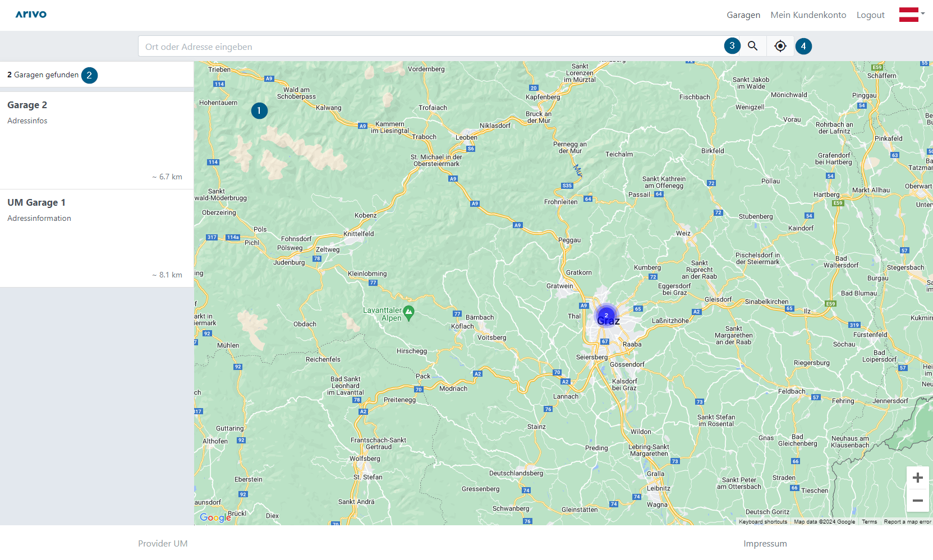Click the Knittelfeld label on the map
This screenshot has height=560, width=933.
(x=359, y=234)
